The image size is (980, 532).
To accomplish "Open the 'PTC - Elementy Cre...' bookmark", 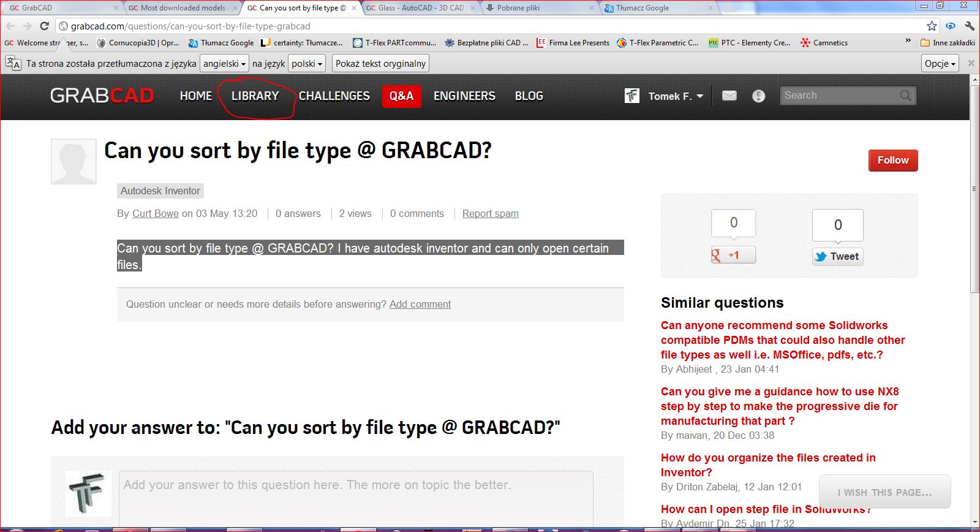I will point(749,43).
